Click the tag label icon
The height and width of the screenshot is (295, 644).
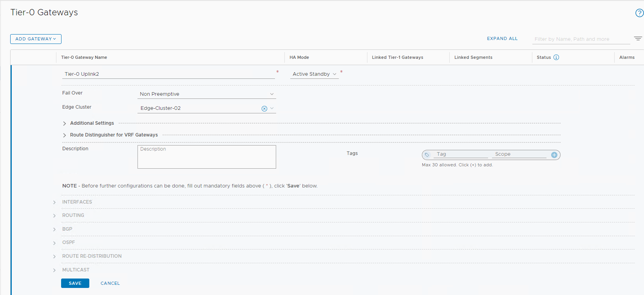[427, 155]
